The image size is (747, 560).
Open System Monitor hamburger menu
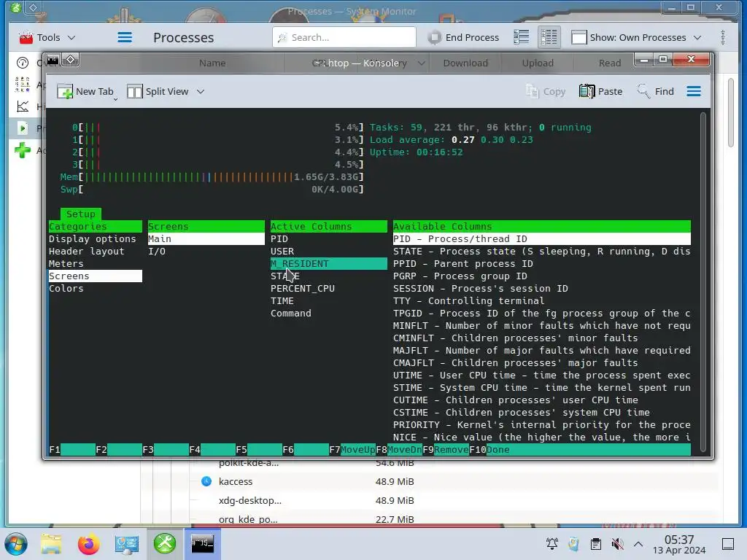125,37
